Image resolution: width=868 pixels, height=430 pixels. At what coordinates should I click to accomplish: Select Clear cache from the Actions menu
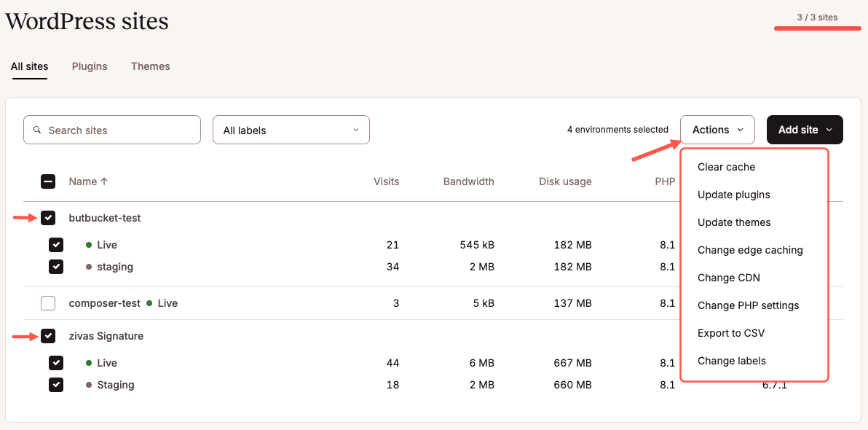coord(726,167)
